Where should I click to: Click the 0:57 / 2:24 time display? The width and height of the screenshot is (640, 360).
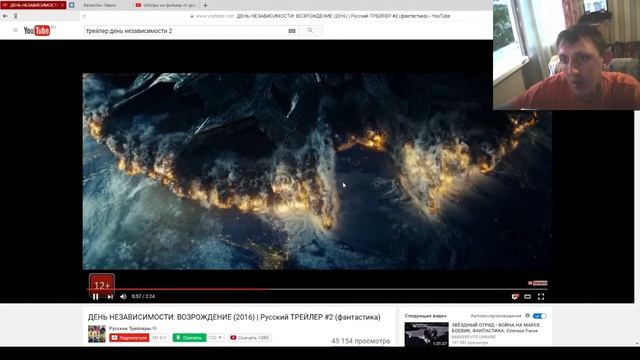point(143,296)
